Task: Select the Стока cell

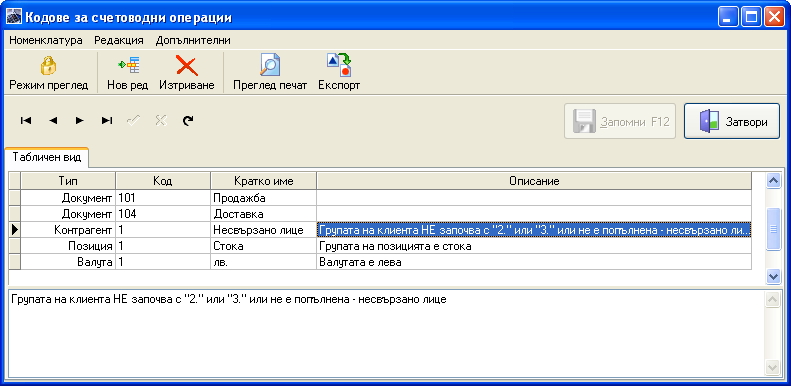Action: (x=263, y=246)
